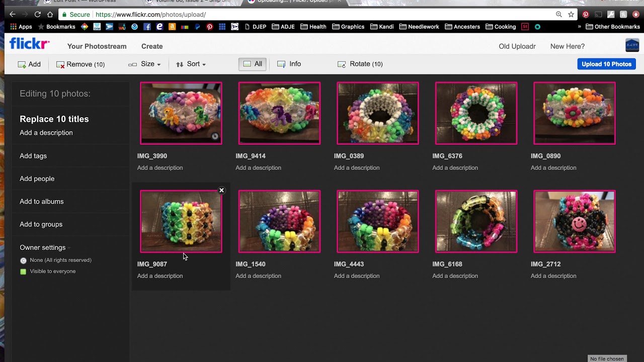
Task: Open the Bookmarks star bookmark
Action: pos(56,27)
